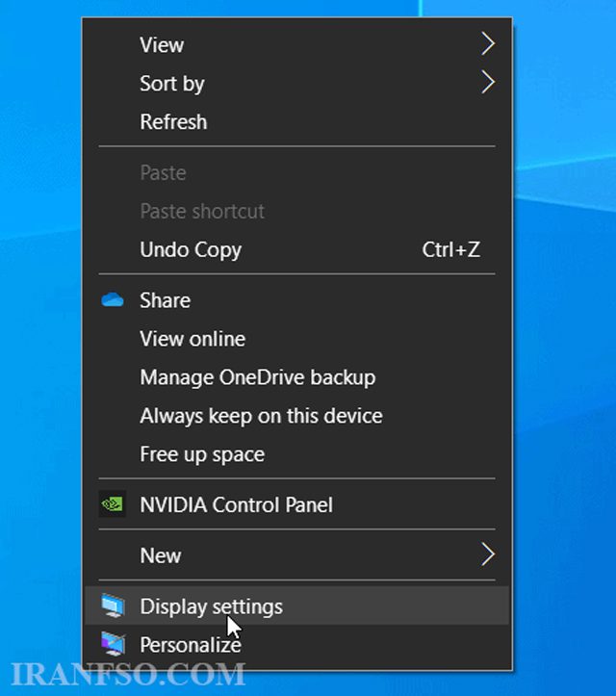
Task: Click the Personalize monitor icon
Action: tap(113, 644)
